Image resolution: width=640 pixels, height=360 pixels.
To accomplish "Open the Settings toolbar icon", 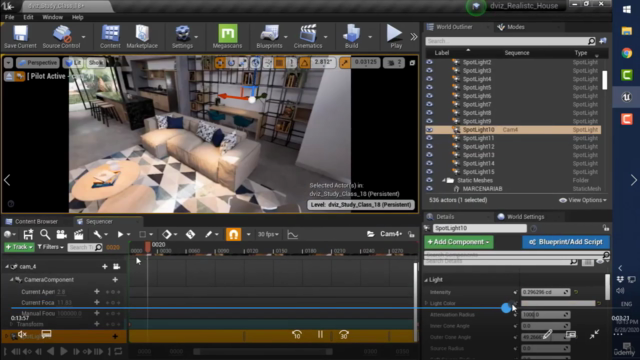I will pos(182,36).
